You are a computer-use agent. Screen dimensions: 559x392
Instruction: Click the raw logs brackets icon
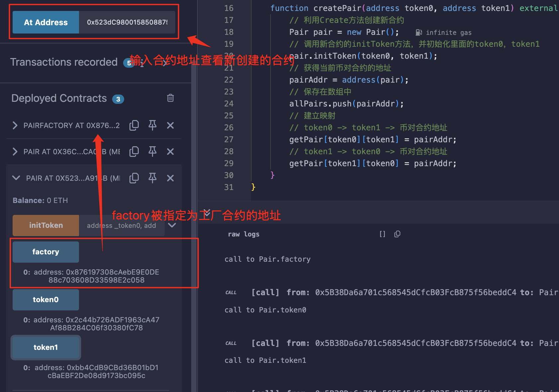pos(382,234)
